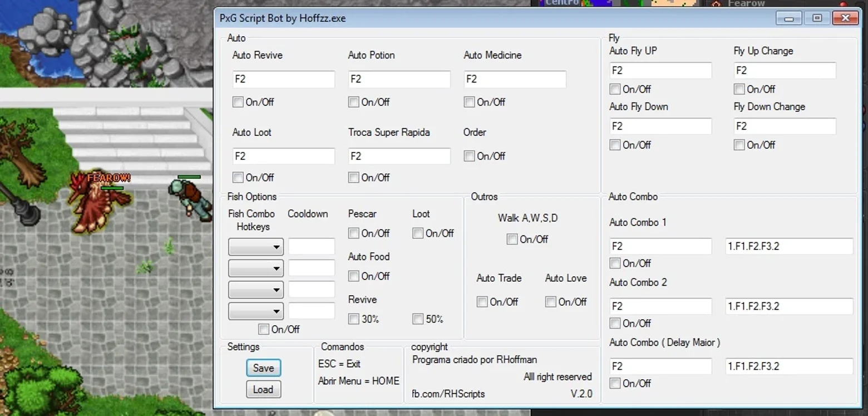Toggle the Fly Up Change checkbox
This screenshot has width=868, height=416.
pyautogui.click(x=739, y=89)
